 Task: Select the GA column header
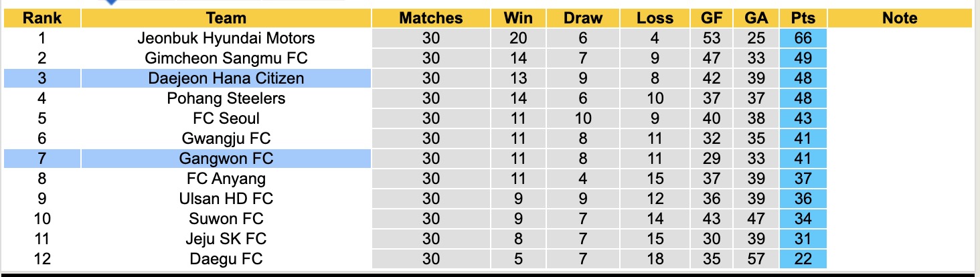(756, 18)
